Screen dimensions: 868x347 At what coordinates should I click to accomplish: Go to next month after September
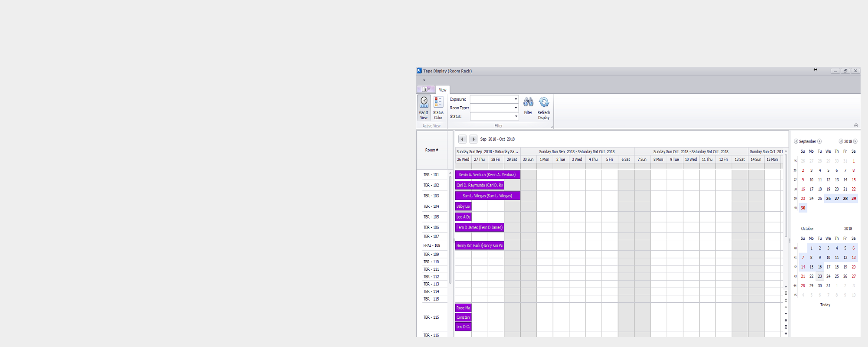pyautogui.click(x=819, y=141)
